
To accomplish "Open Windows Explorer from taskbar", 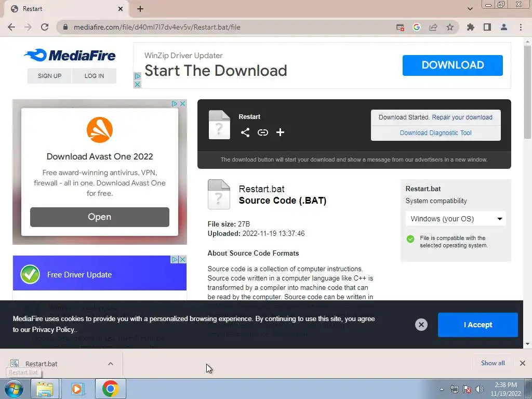I will [45, 389].
